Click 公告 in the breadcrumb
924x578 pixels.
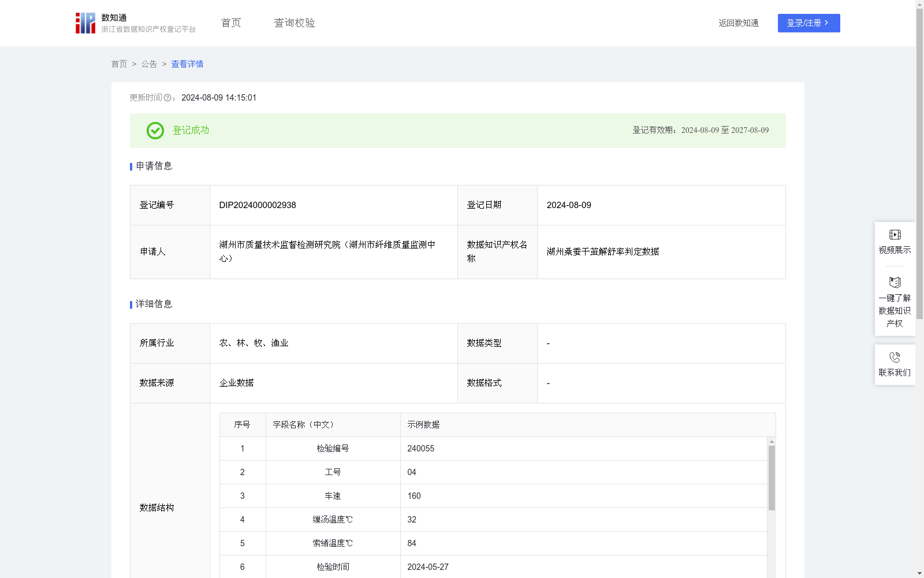point(149,64)
